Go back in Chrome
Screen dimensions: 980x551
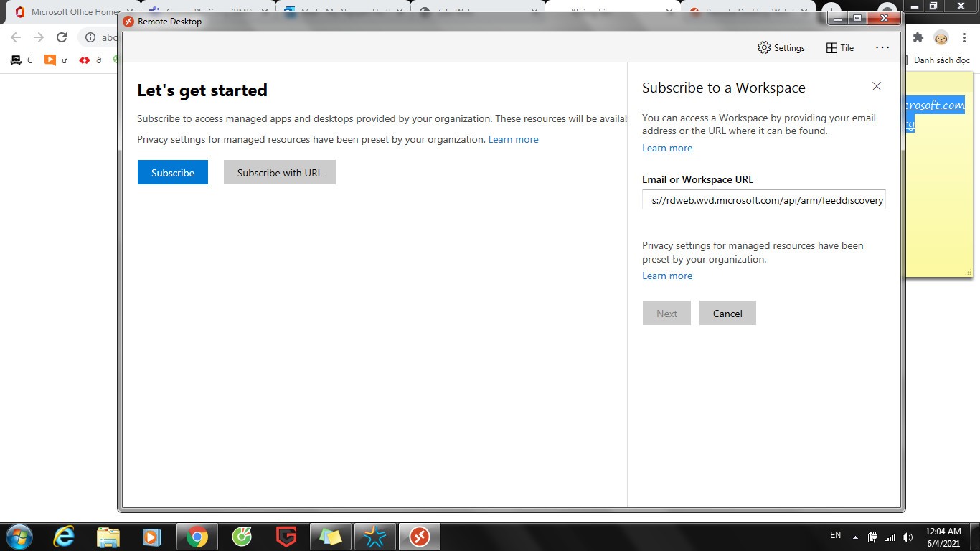16,37
